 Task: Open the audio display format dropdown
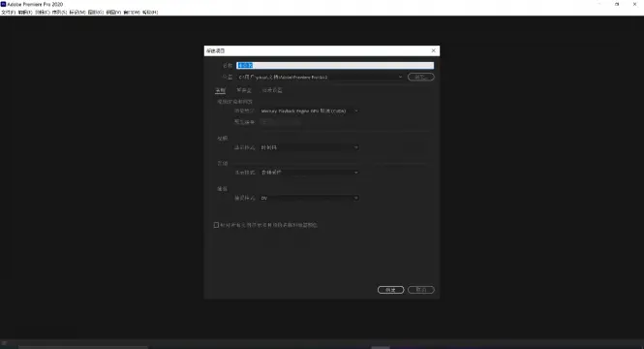click(309, 173)
